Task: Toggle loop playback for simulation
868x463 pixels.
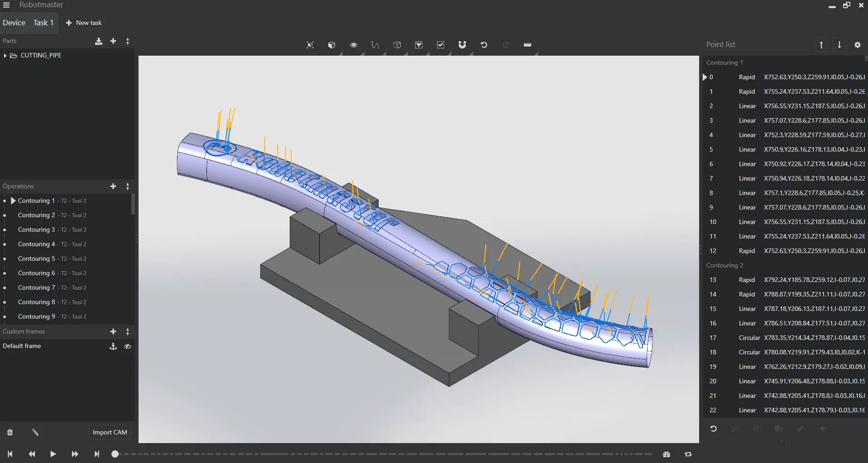Action: click(688, 454)
